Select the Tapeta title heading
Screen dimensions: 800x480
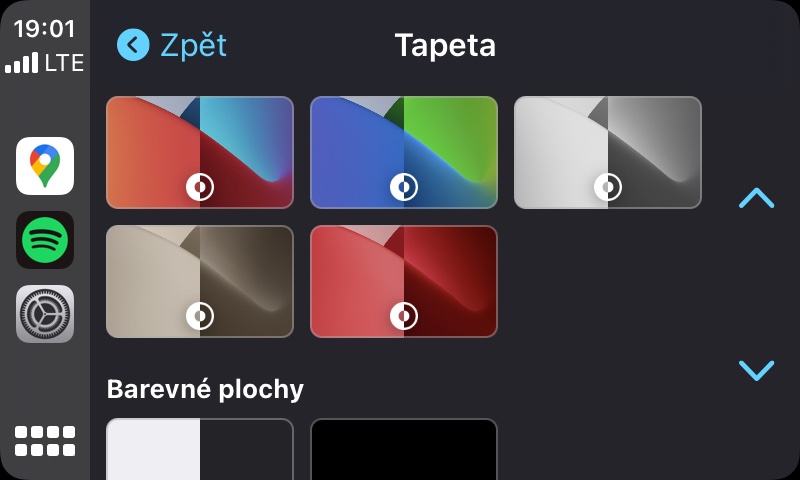pos(445,46)
